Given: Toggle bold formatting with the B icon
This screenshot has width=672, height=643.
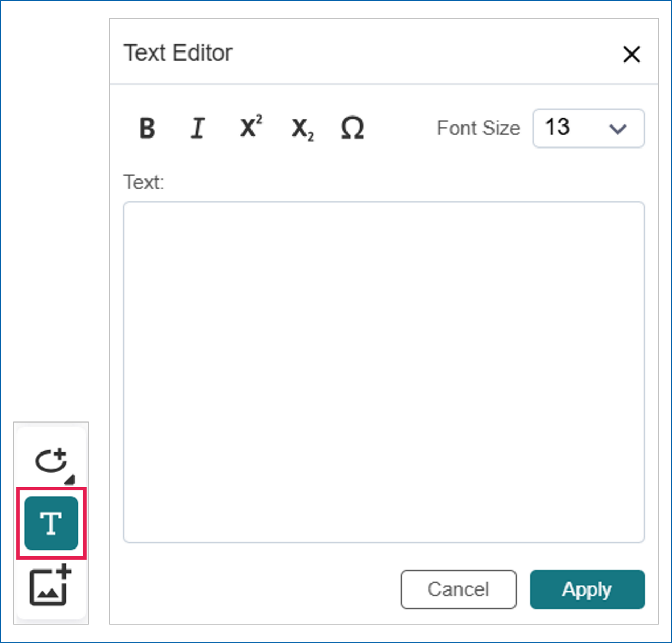Looking at the screenshot, I should (147, 128).
